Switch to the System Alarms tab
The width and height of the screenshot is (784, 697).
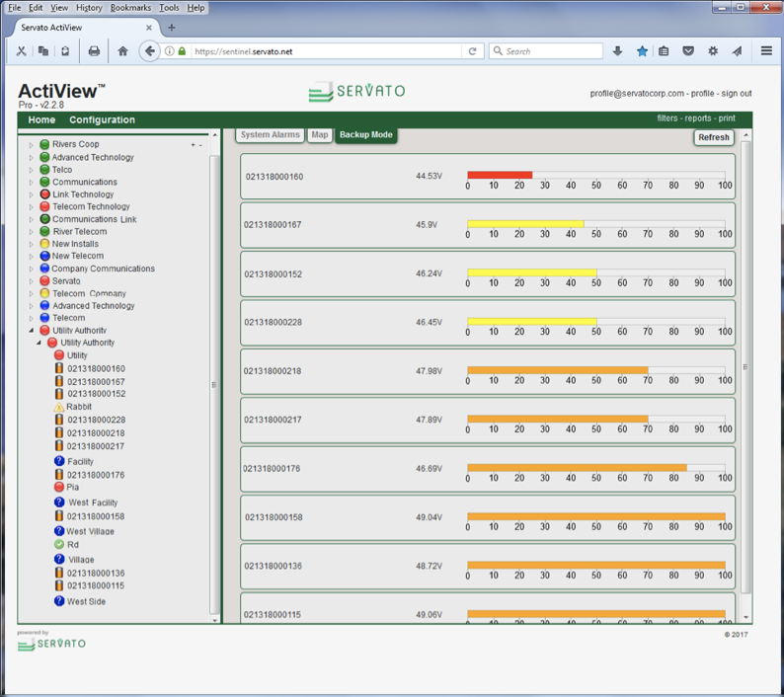point(270,135)
